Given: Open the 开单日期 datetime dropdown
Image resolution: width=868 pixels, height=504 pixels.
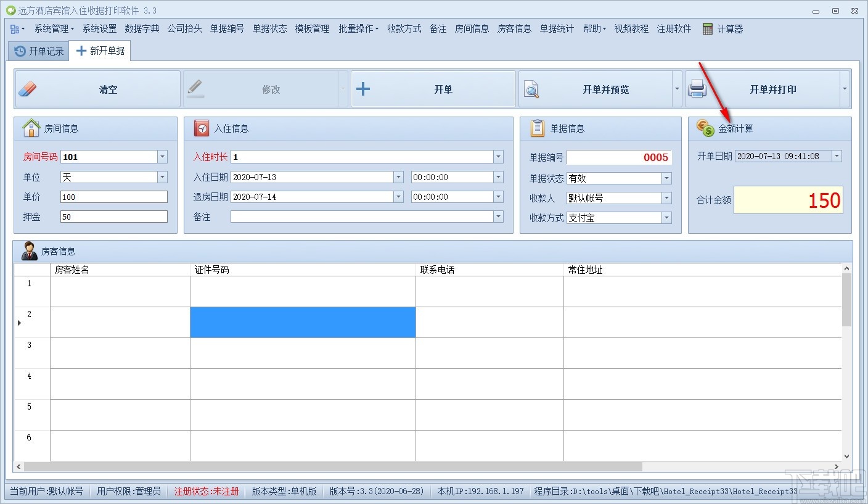Looking at the screenshot, I should 837,156.
